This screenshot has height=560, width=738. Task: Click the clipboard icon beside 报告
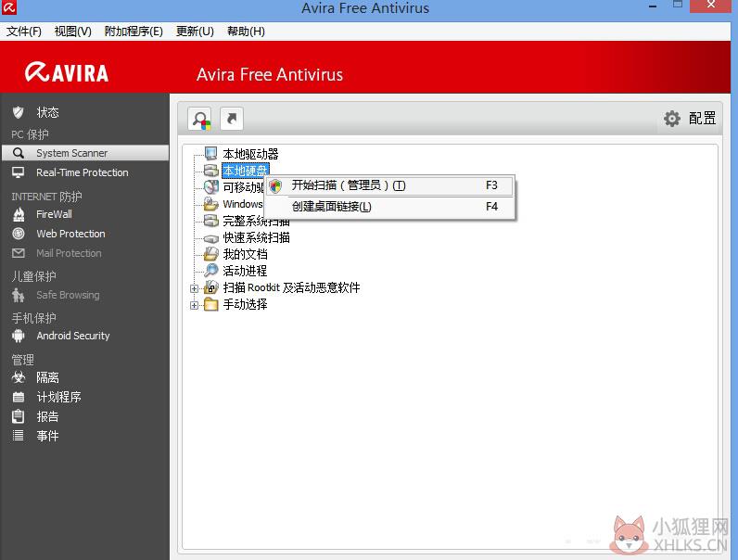point(19,416)
